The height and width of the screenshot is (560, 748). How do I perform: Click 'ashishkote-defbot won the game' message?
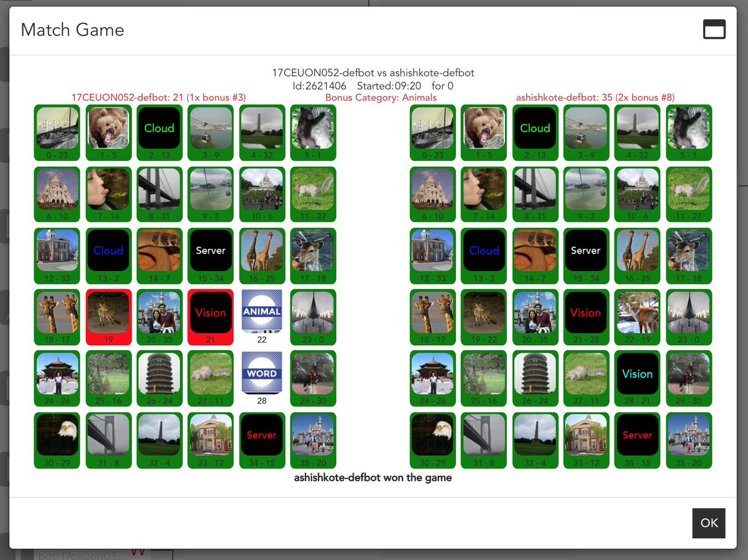point(373,478)
